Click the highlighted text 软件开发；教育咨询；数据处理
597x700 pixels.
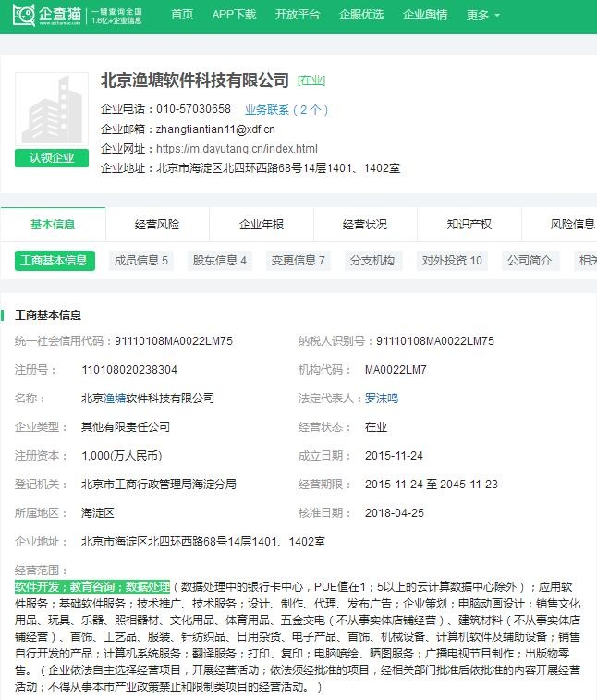[x=92, y=586]
